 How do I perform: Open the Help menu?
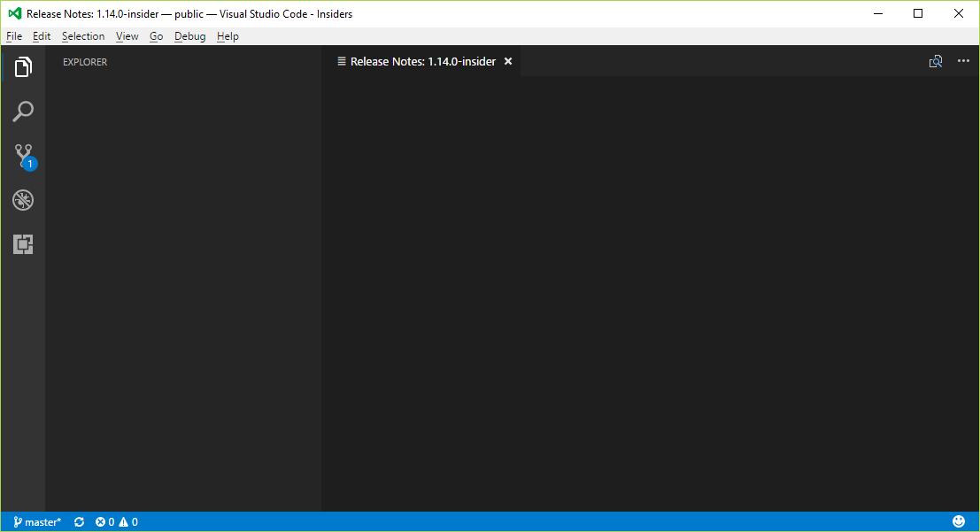pyautogui.click(x=227, y=35)
